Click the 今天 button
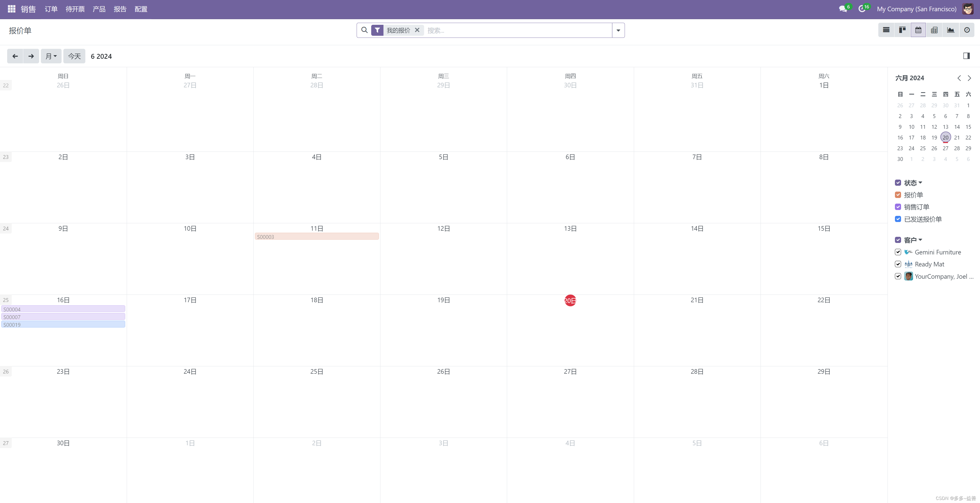This screenshot has height=503, width=980. click(74, 56)
